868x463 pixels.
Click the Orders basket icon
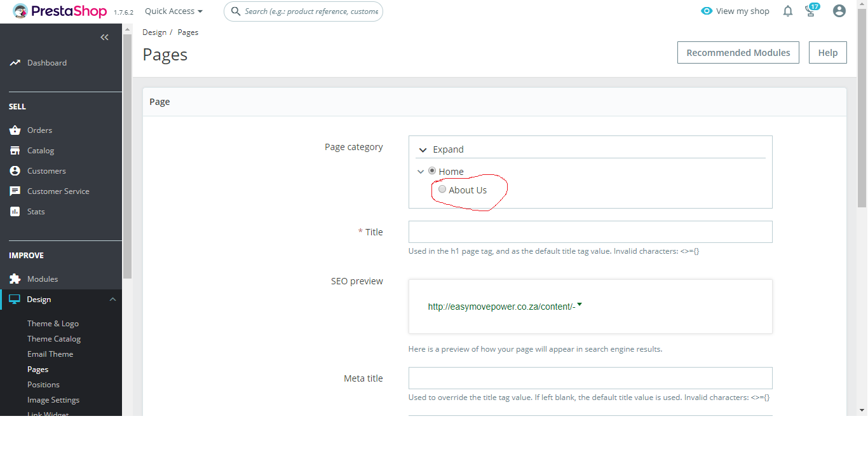15,130
